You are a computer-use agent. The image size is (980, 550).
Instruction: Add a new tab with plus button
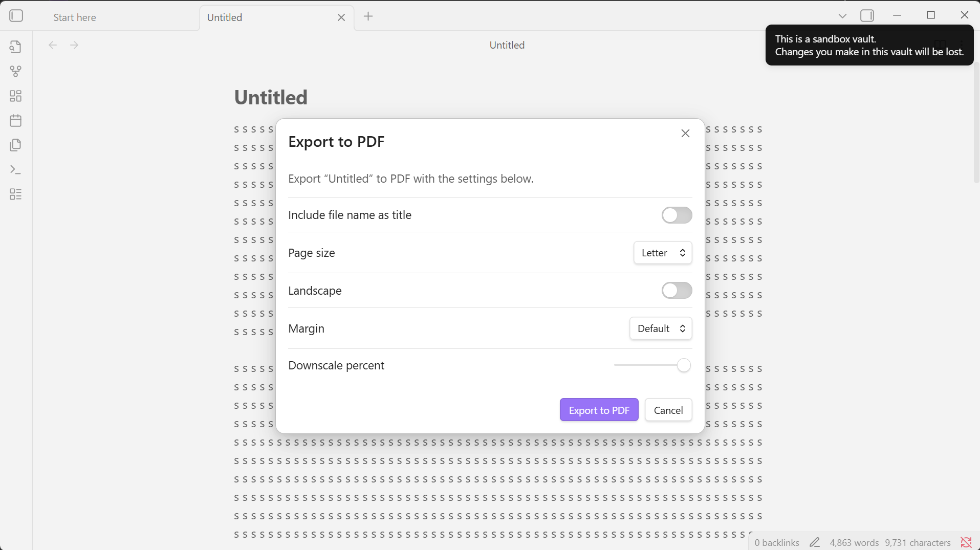click(368, 16)
